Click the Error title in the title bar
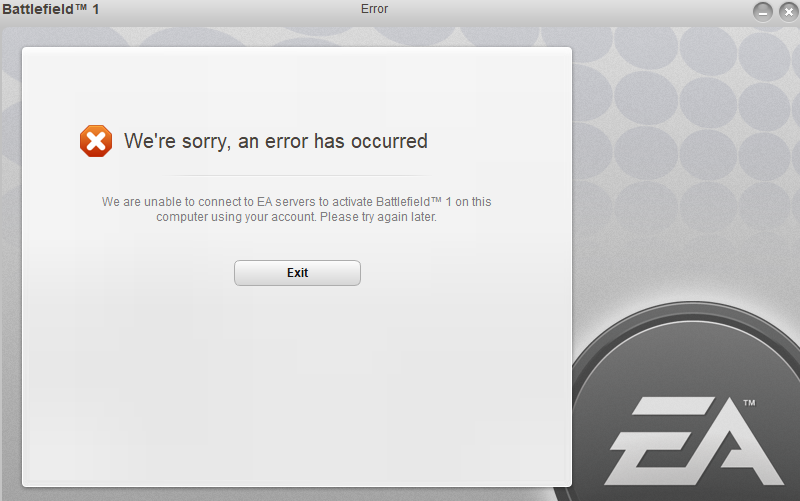The image size is (800, 501). coord(374,9)
